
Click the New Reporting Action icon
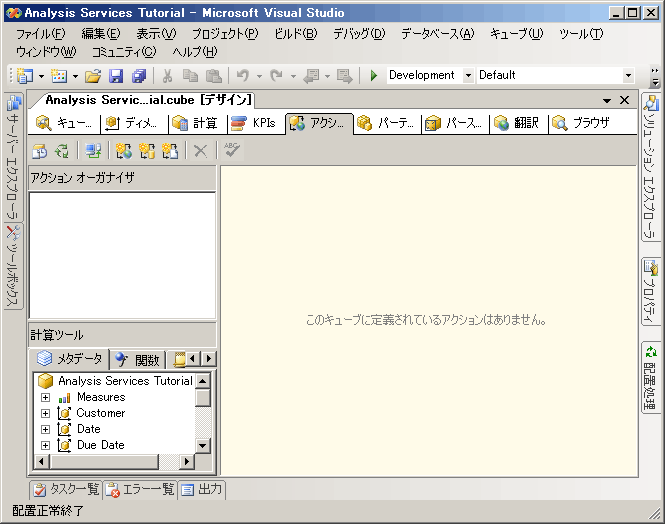coord(170,151)
